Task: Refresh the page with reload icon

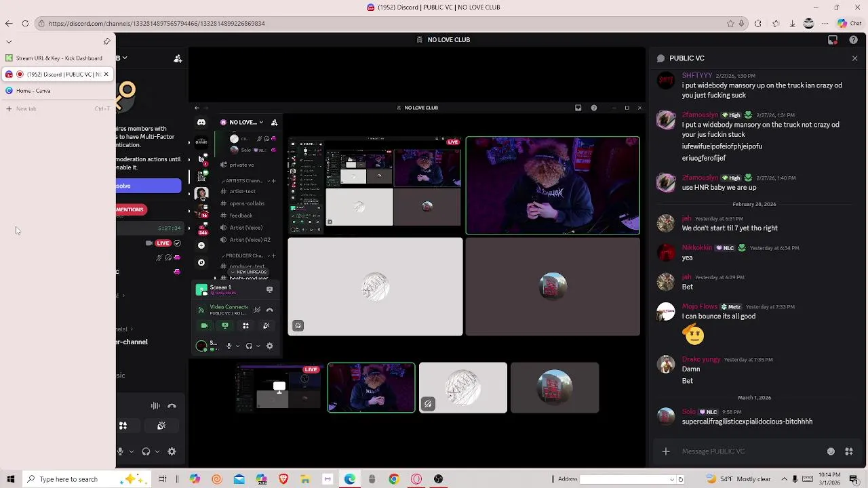Action: tap(25, 23)
